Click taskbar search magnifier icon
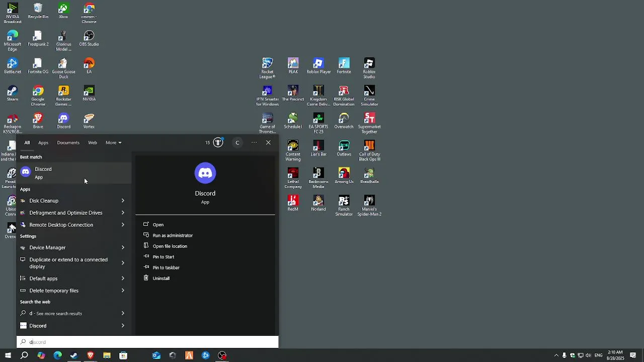This screenshot has width=644, height=362. click(x=24, y=355)
